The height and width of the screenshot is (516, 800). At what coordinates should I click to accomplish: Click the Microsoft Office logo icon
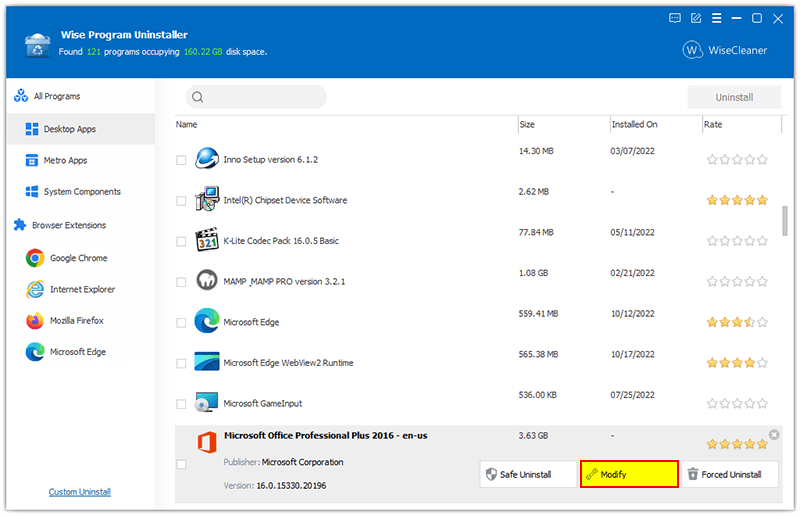tap(207, 443)
